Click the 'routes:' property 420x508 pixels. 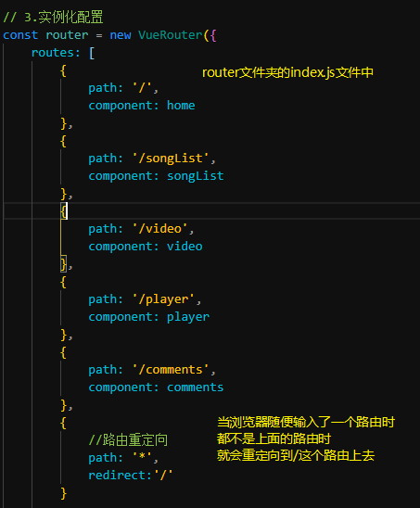pyautogui.click(x=56, y=53)
